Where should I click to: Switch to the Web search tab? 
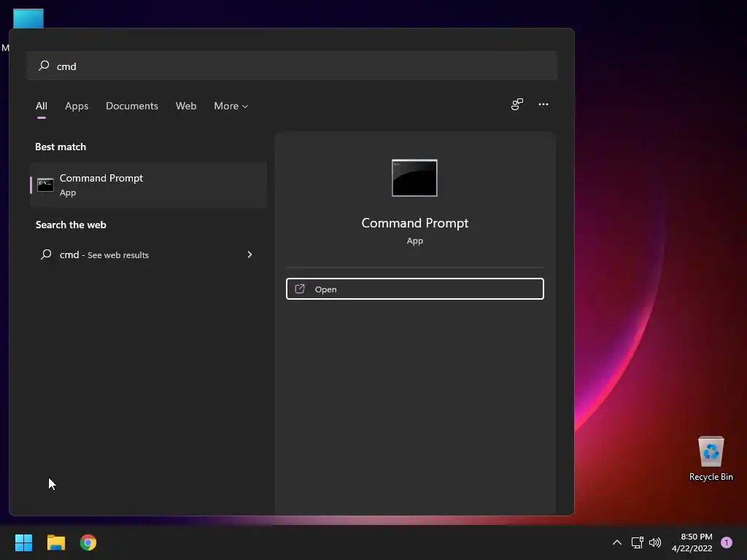click(186, 106)
